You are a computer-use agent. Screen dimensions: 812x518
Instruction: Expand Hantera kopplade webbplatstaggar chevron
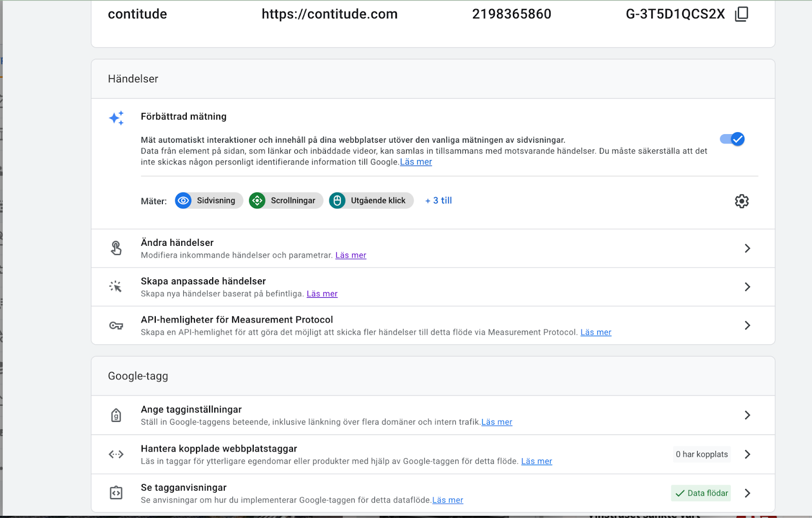click(x=747, y=455)
